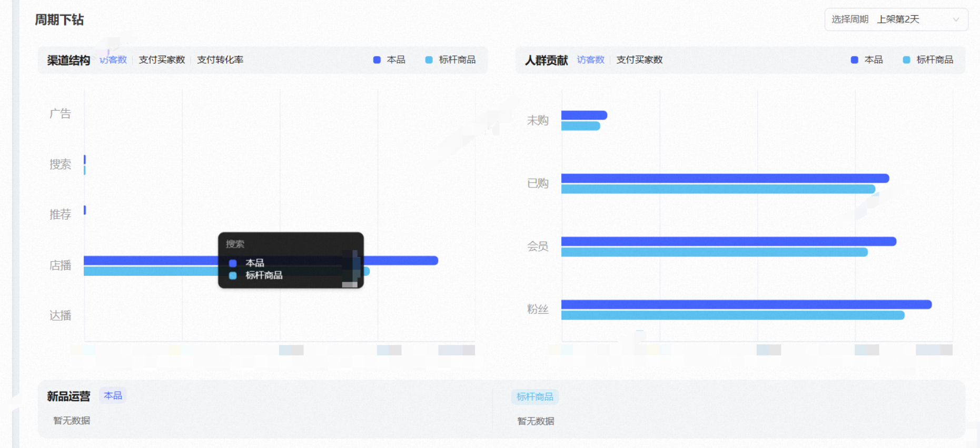Click the 本品 tag in 新品运营
This screenshot has height=448, width=980.
pyautogui.click(x=113, y=395)
